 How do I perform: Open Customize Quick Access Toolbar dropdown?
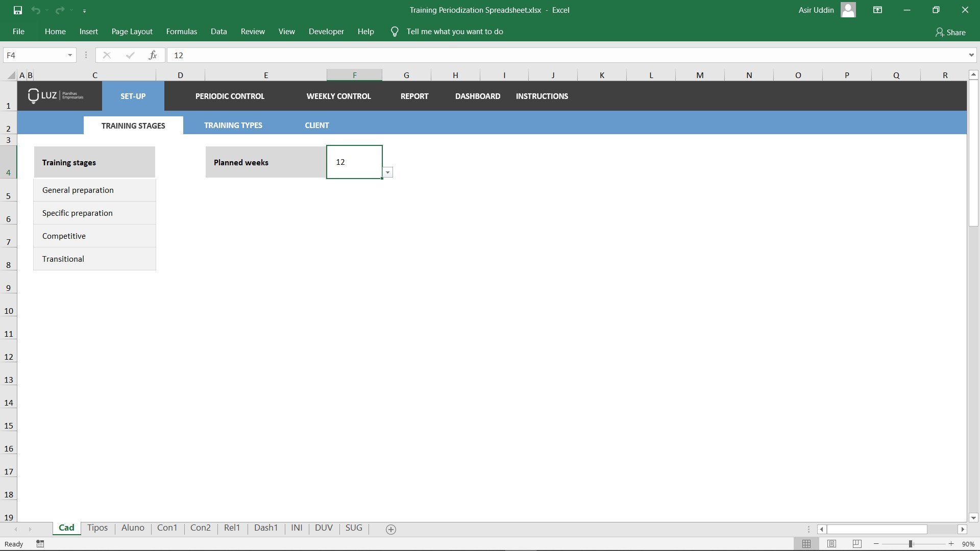point(84,11)
